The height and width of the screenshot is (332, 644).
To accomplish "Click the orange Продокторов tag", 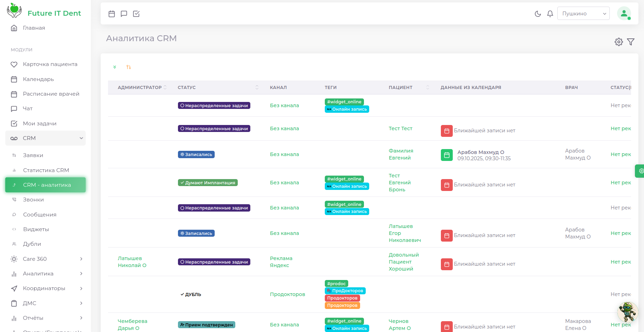I will pyautogui.click(x=342, y=305).
